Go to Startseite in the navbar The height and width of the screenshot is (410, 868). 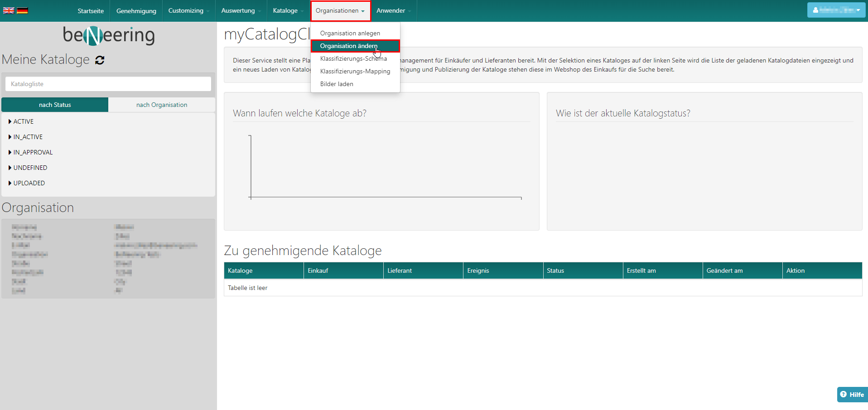tap(91, 11)
